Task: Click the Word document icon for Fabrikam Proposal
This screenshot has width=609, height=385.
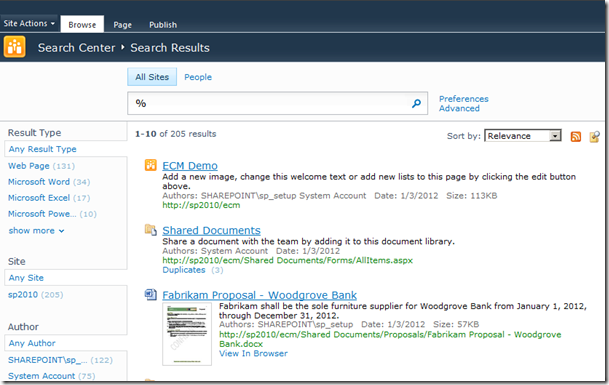Action: [151, 294]
